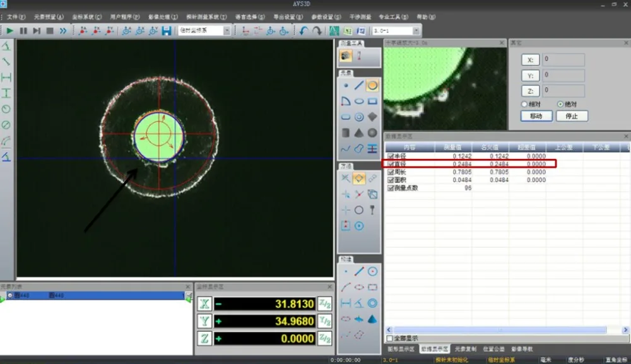Halve the X coordinate with the X/2 button
The image size is (631, 364).
point(324,303)
